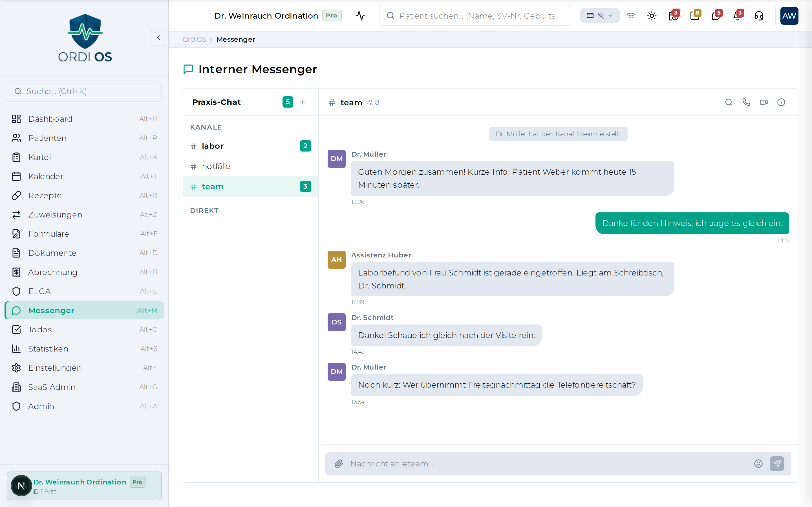Toggle the e-card reader status panel
This screenshot has height=507, width=812.
pos(591,15)
